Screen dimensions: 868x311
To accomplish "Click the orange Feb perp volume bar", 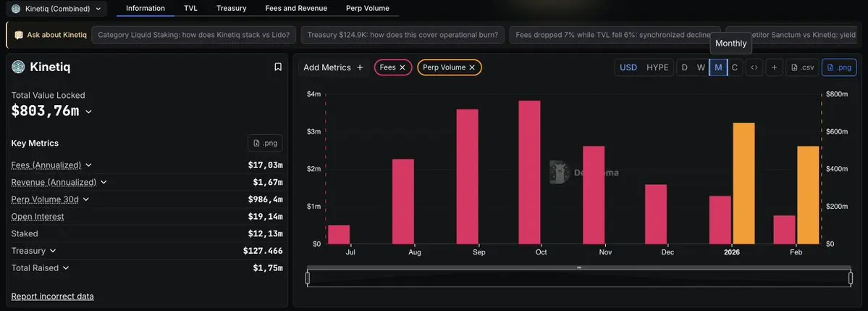I will [808, 195].
